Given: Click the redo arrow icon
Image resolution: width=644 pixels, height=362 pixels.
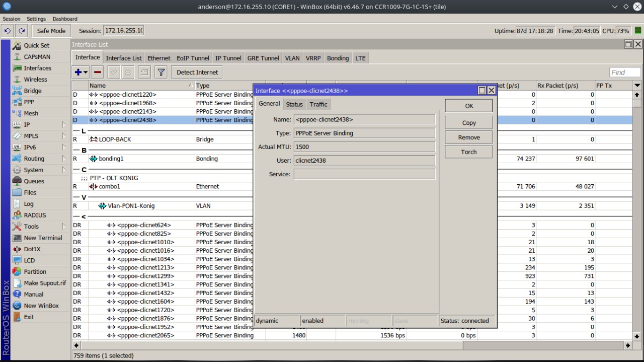Looking at the screenshot, I should point(22,31).
